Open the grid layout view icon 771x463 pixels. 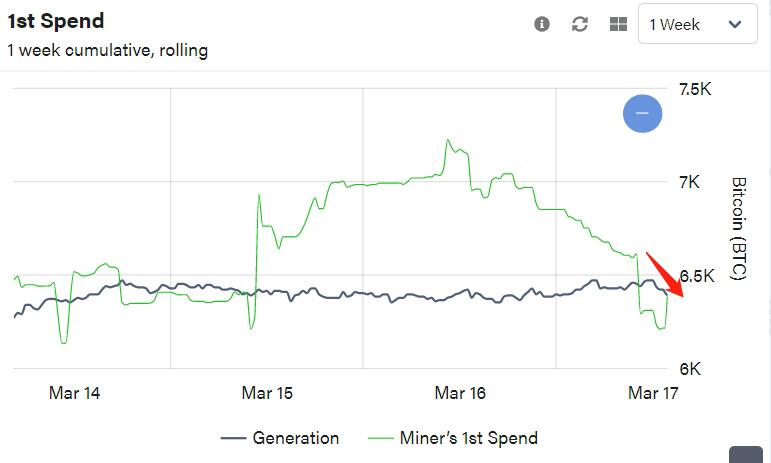(x=618, y=24)
